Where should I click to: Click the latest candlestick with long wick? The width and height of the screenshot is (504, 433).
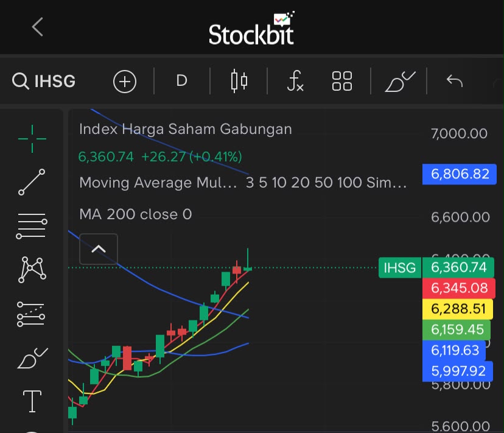(248, 260)
